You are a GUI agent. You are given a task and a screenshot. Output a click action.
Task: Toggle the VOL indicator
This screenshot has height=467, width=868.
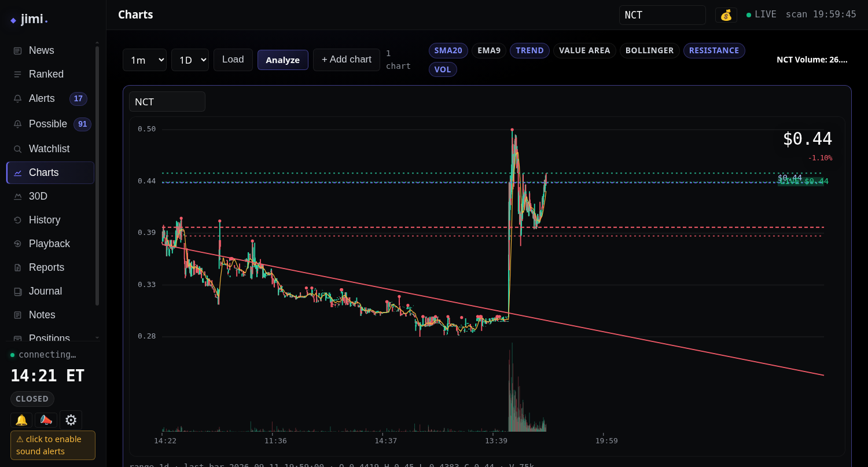tap(443, 70)
